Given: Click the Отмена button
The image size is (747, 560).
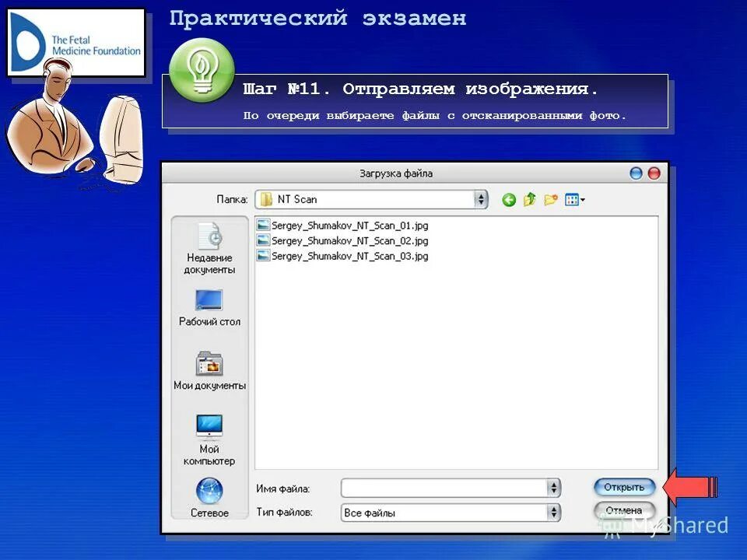Looking at the screenshot, I should click(624, 510).
